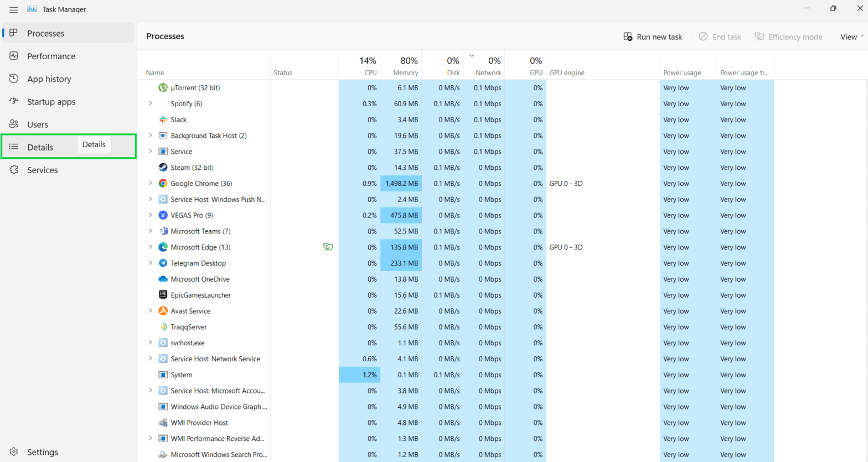Open the View dropdown menu

click(x=851, y=37)
